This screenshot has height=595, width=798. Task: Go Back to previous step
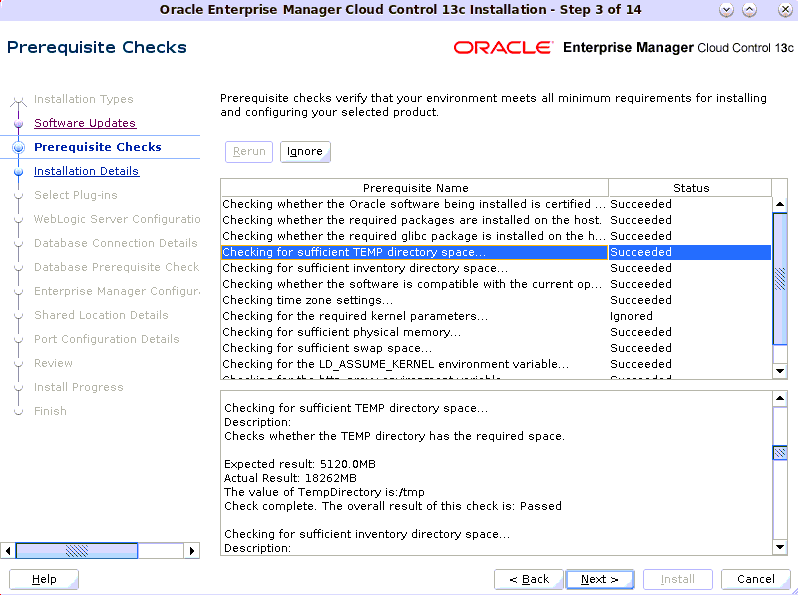[x=529, y=579]
